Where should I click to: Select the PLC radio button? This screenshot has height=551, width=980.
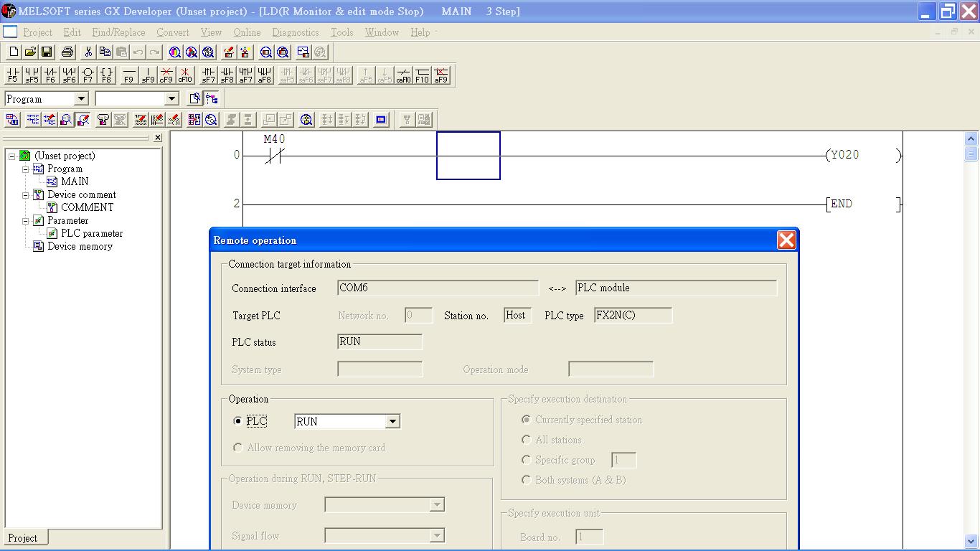point(238,421)
